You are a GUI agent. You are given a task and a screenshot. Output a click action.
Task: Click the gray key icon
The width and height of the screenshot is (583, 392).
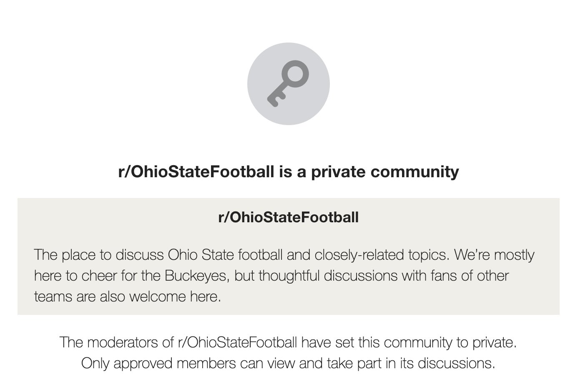click(x=288, y=84)
